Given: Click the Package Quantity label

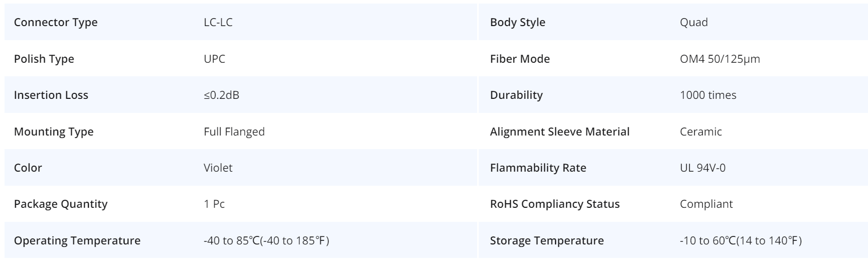Looking at the screenshot, I should tap(60, 204).
